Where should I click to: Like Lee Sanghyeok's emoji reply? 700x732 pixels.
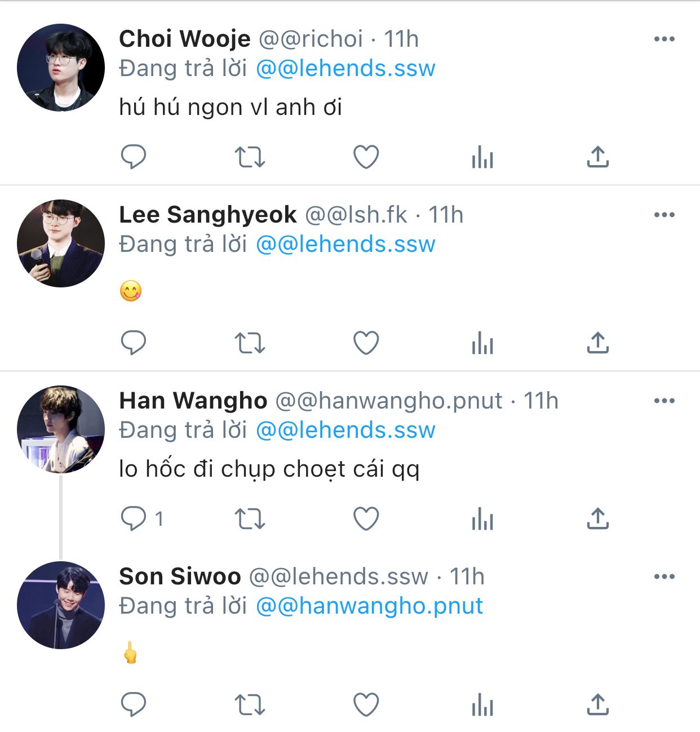366,343
